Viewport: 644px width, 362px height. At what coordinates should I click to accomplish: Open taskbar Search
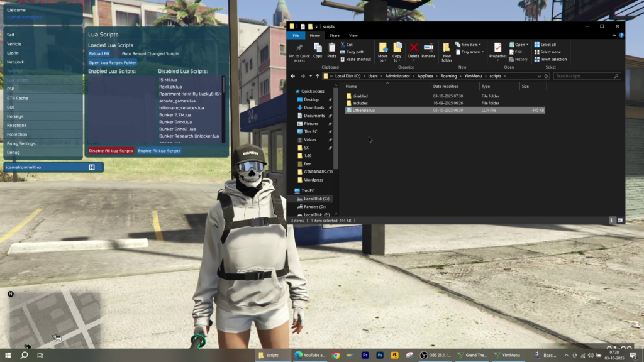click(25, 355)
